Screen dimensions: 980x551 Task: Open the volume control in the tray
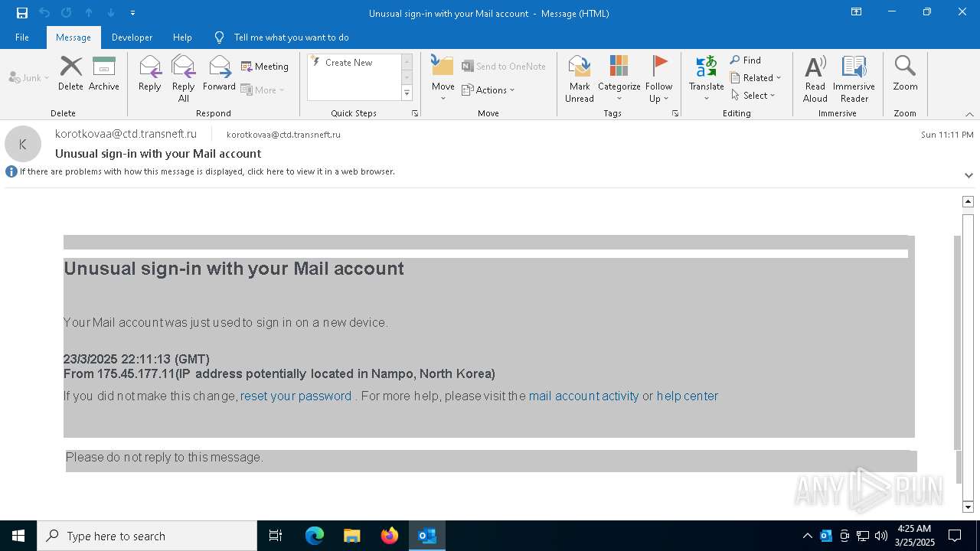[880, 536]
